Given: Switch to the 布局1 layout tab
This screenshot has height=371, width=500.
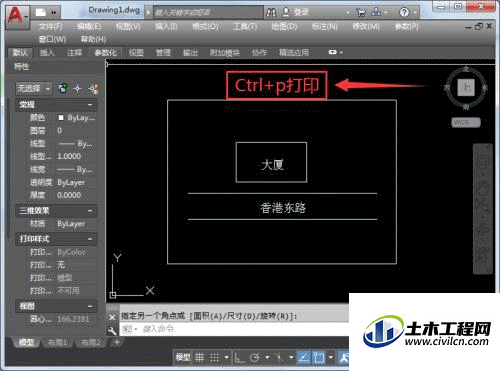Looking at the screenshot, I should tap(57, 342).
